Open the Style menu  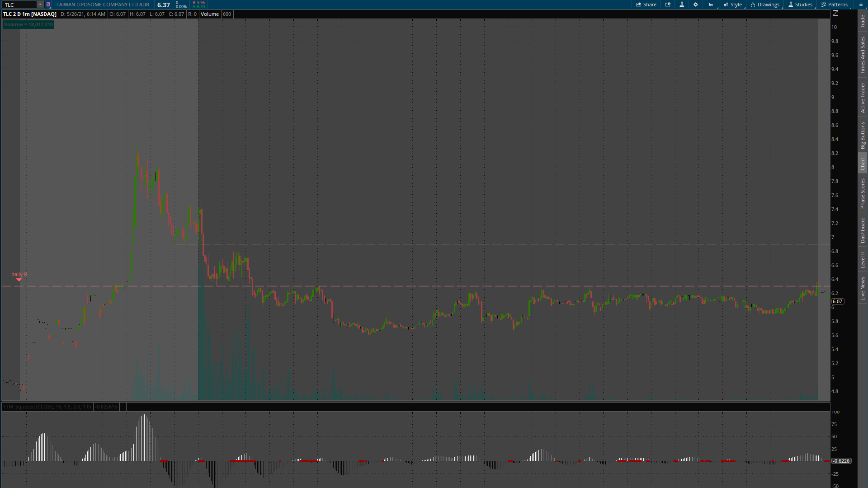pyautogui.click(x=733, y=5)
